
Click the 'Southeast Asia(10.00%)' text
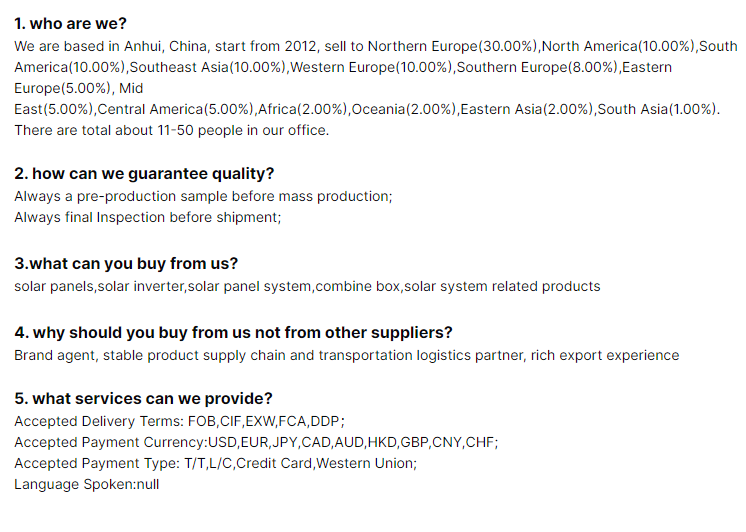(208, 68)
